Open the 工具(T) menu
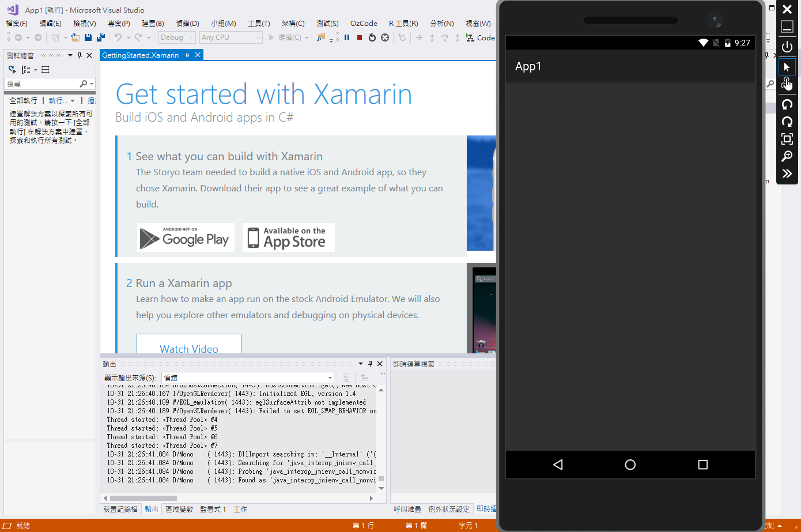 click(259, 23)
